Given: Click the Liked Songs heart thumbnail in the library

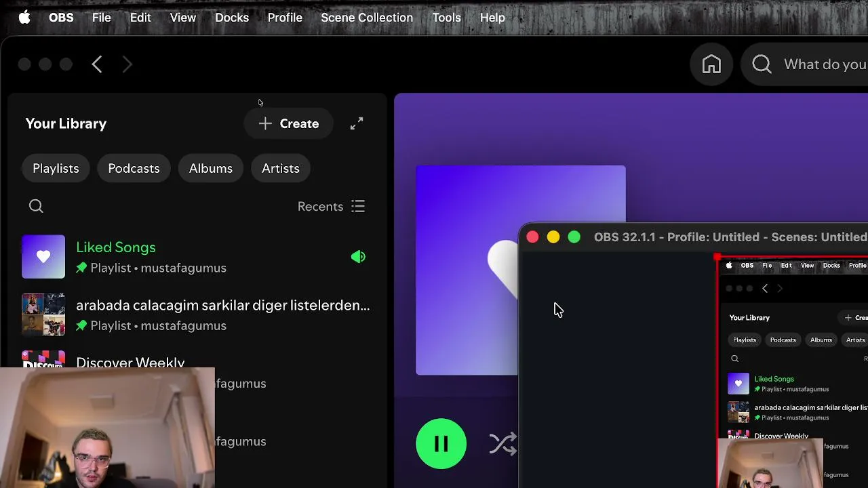Looking at the screenshot, I should (x=43, y=257).
